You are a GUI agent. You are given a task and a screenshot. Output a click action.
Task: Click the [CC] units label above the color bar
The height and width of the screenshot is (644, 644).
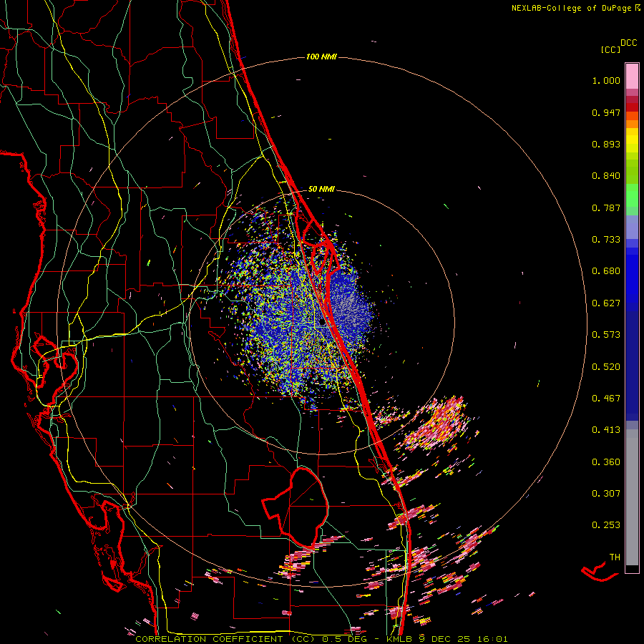click(x=610, y=49)
